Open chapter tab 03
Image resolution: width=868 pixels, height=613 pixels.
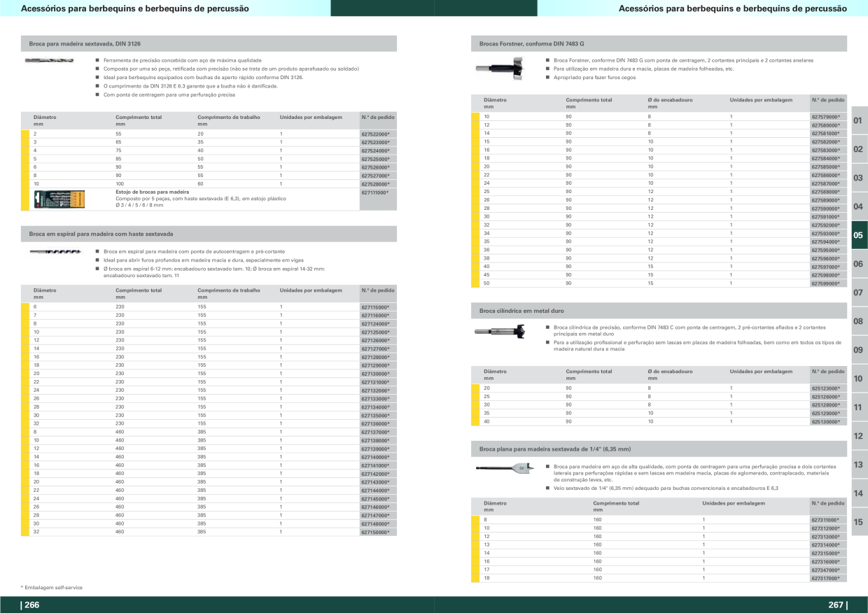(x=858, y=178)
